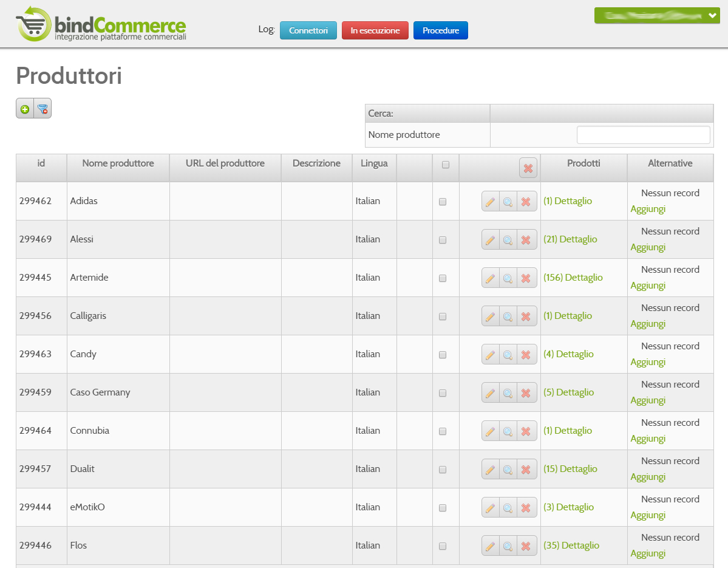Open Dualit (15) Dettaglio link
Screen dimensions: 728x568
(570, 468)
